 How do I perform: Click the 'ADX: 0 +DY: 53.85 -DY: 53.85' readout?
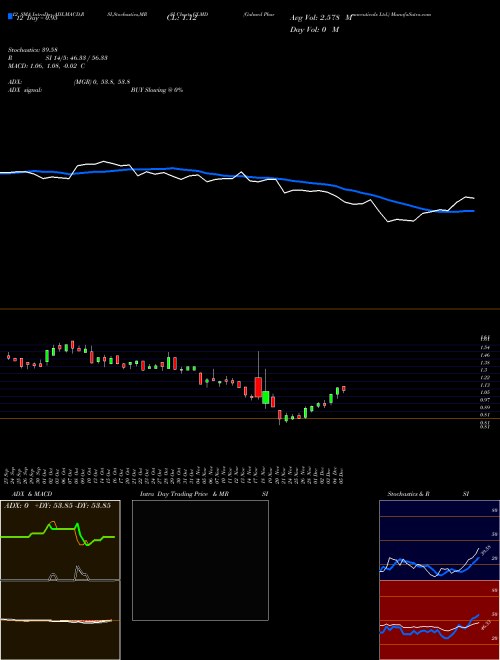point(57,505)
